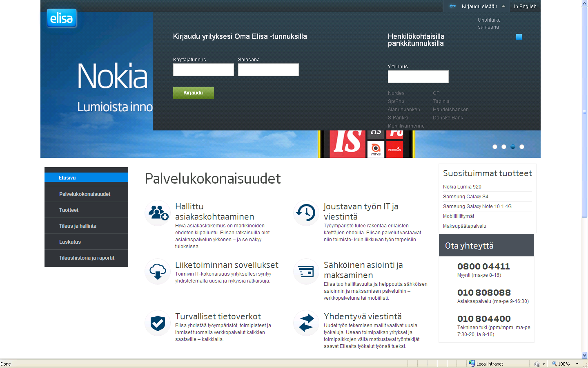Open the Hallittu asiakaskohtaaminen heading

click(x=215, y=211)
